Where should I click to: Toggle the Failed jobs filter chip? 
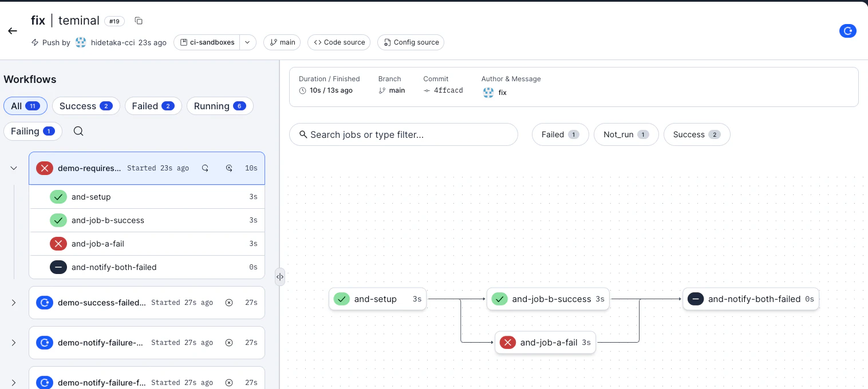point(561,134)
